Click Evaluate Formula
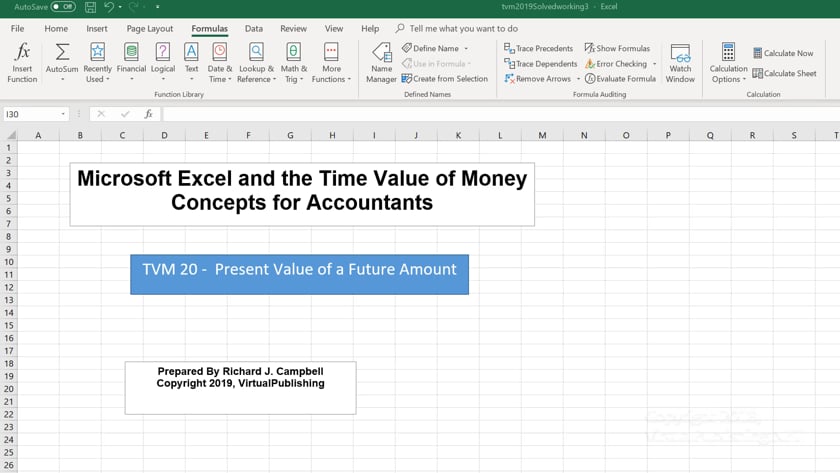The width and height of the screenshot is (840, 473). point(620,79)
